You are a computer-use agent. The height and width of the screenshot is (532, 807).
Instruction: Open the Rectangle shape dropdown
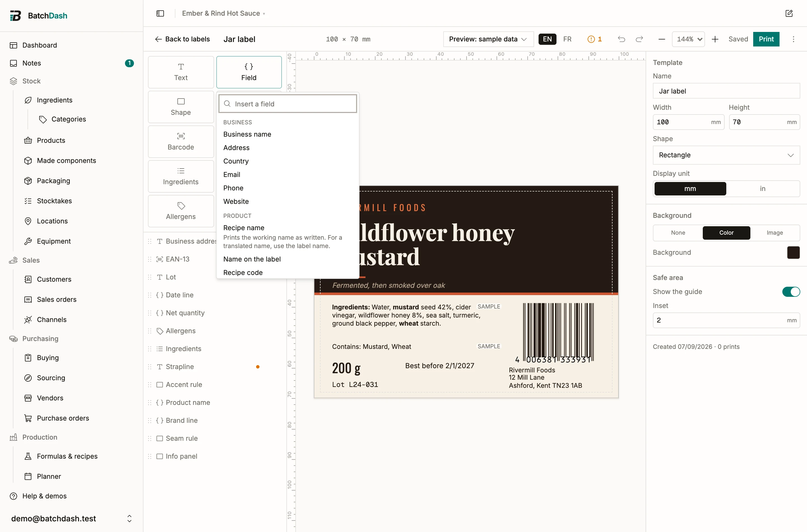[726, 155]
